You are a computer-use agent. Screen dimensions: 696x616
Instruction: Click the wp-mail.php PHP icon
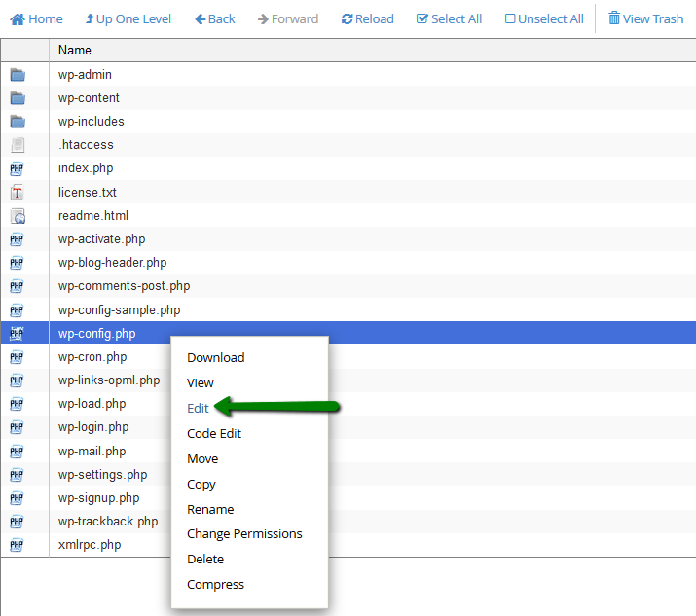point(17,452)
